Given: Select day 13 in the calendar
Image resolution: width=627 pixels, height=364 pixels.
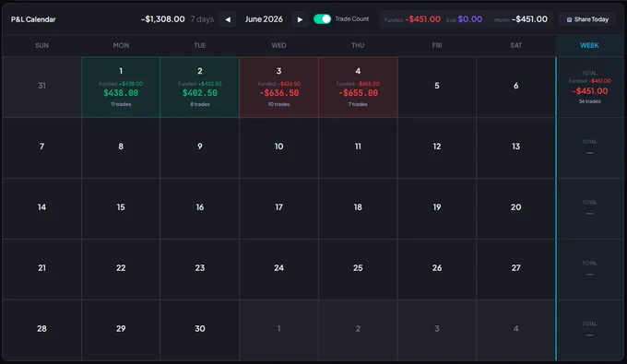Looking at the screenshot, I should (515, 147).
